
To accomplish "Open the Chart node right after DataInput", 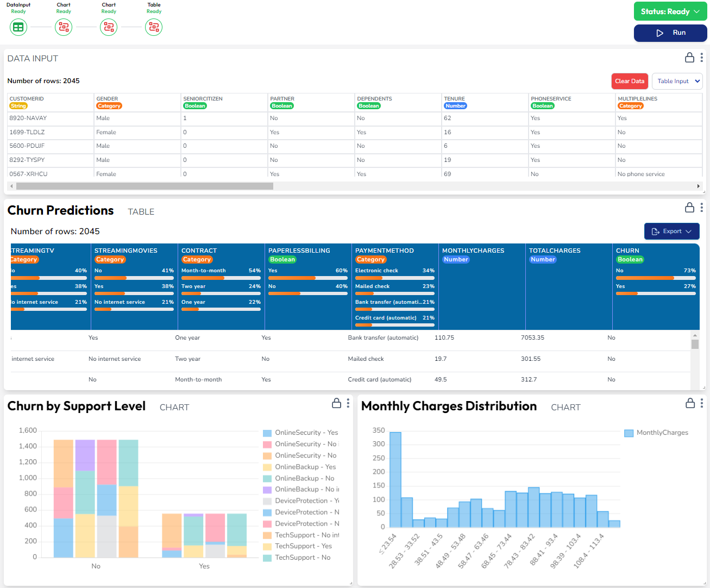I will coord(64,27).
